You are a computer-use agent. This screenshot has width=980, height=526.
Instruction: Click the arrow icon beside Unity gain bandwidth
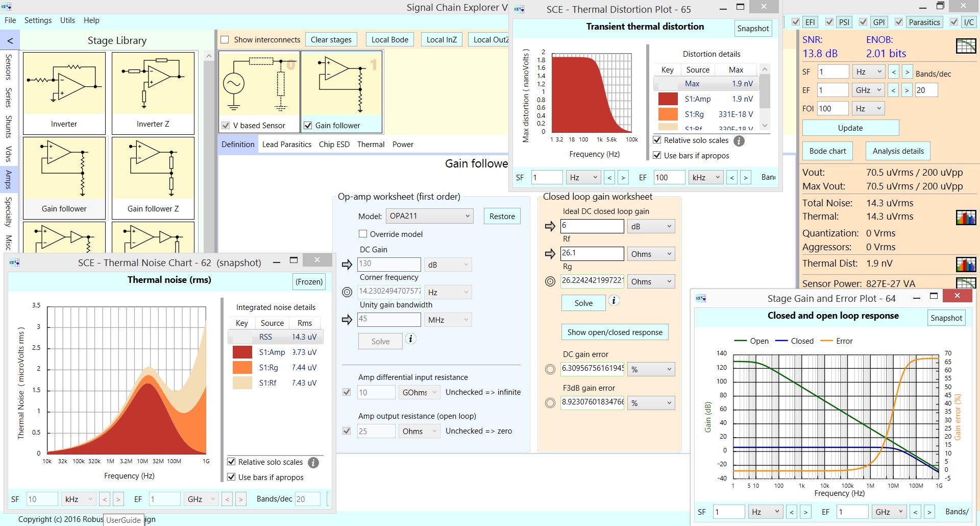point(347,320)
